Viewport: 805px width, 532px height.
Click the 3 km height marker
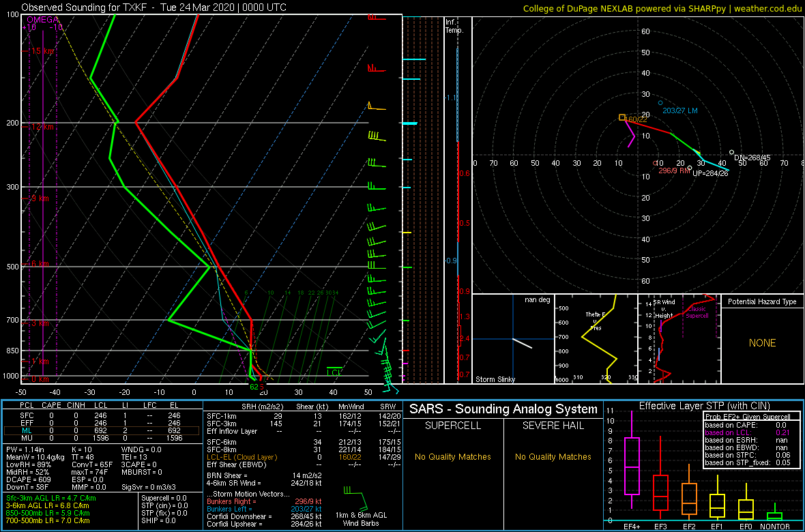click(x=39, y=323)
